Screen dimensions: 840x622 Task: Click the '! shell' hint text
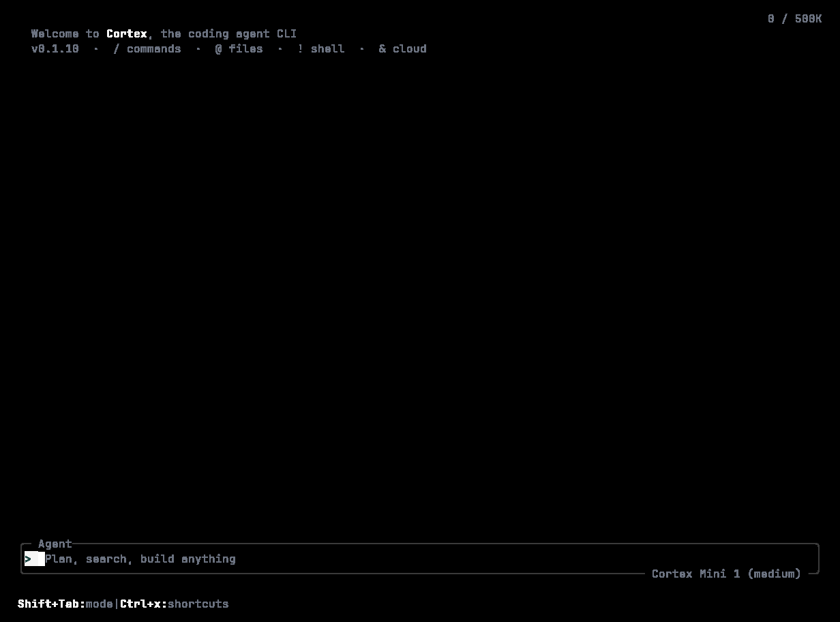[x=321, y=48]
